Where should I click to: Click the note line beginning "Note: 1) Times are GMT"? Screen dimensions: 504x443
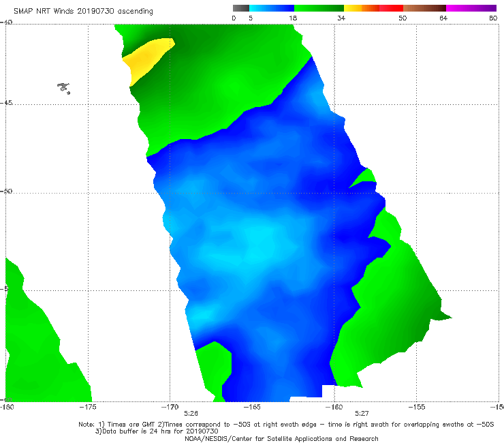point(286,425)
